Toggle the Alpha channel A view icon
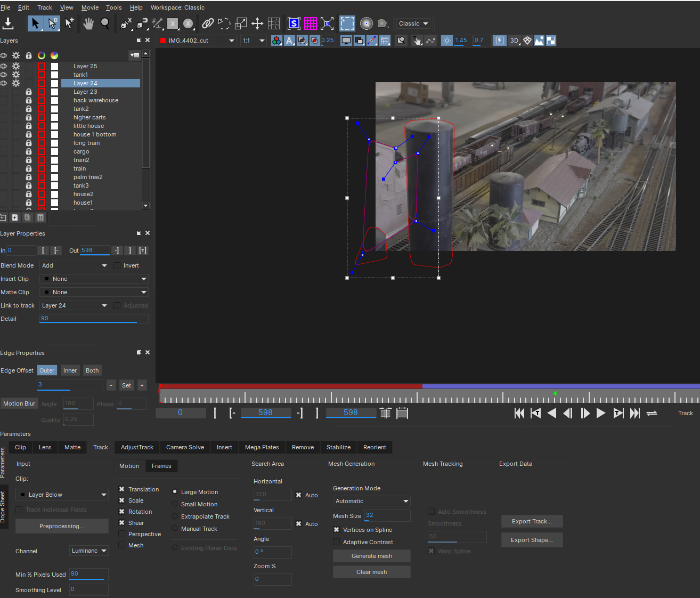 289,41
